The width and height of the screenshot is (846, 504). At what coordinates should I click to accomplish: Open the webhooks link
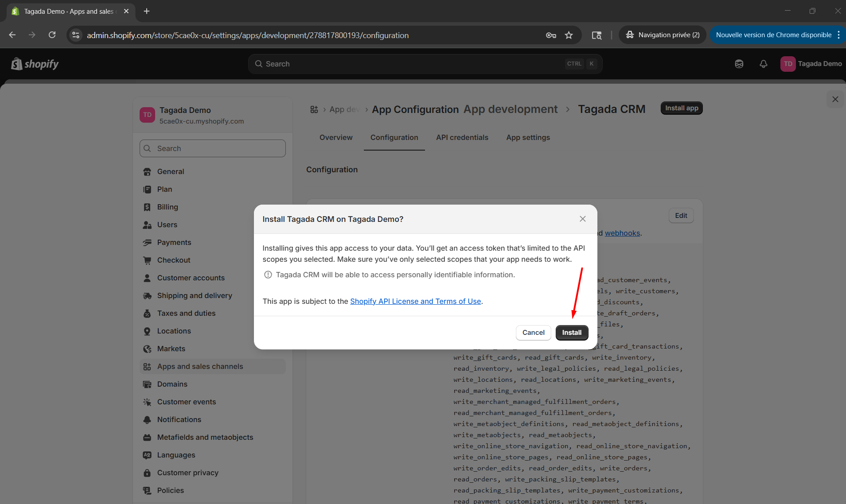tap(622, 233)
